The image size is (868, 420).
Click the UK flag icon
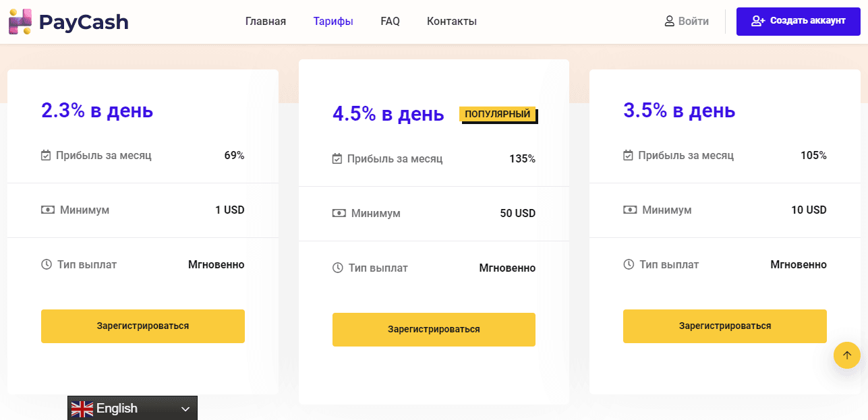click(x=82, y=409)
